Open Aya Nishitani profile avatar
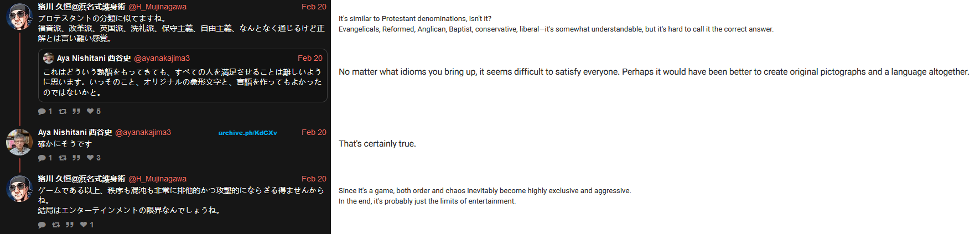This screenshot has height=234, width=980. coord(19,142)
